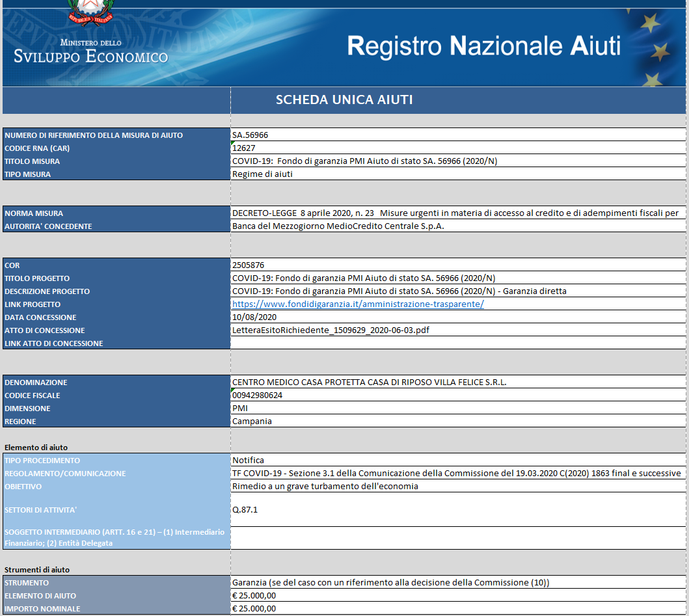Viewport: 689px width, 616px height.
Task: Click the DECRETO-LEGGE 8 aprile 2020 cell
Action: pyautogui.click(x=458, y=213)
